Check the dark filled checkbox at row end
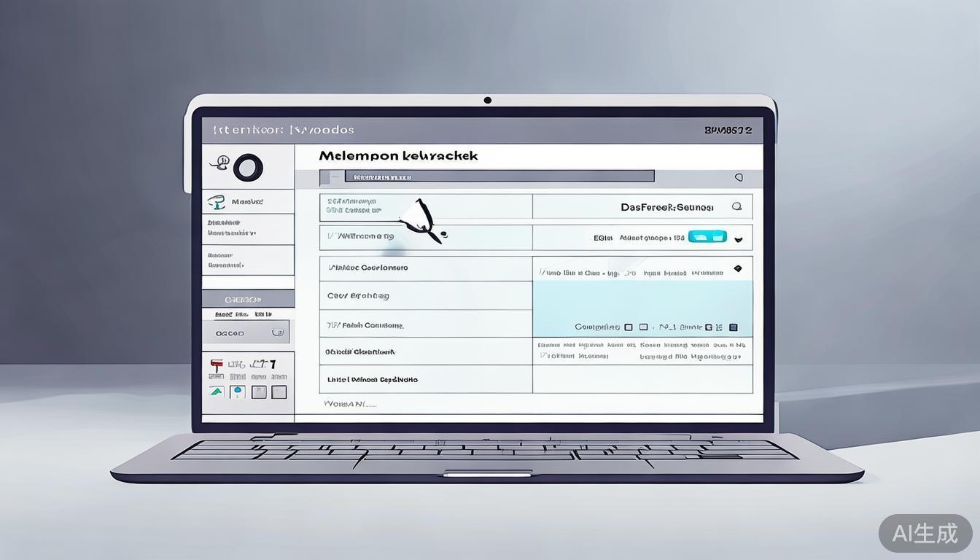980x560 pixels. (x=733, y=327)
